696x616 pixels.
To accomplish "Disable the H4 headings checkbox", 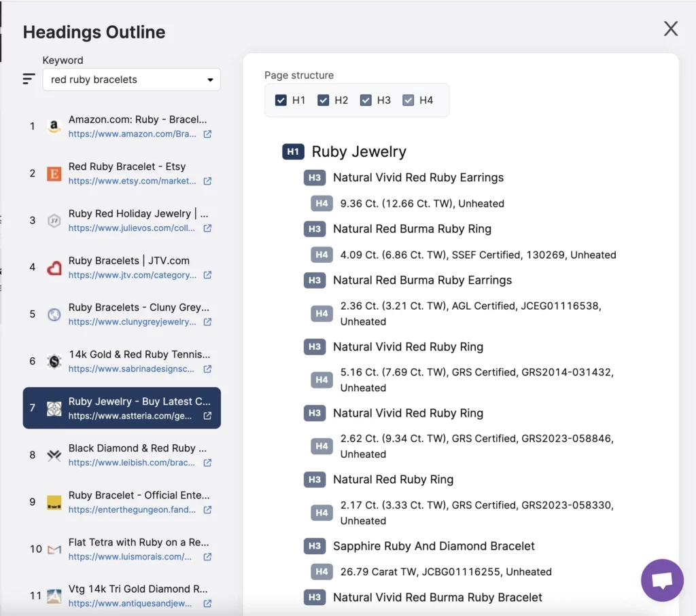I will [408, 101].
